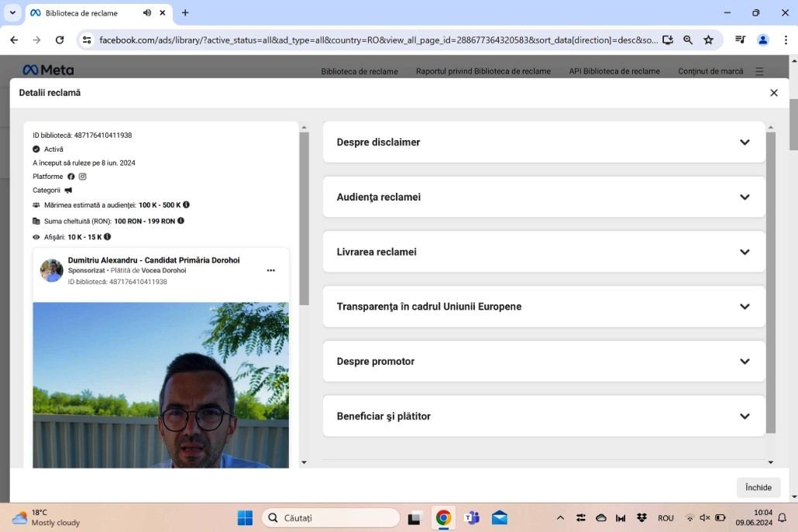The height and width of the screenshot is (532, 798).
Task: Expand the Despre disclaimer section
Action: (543, 142)
